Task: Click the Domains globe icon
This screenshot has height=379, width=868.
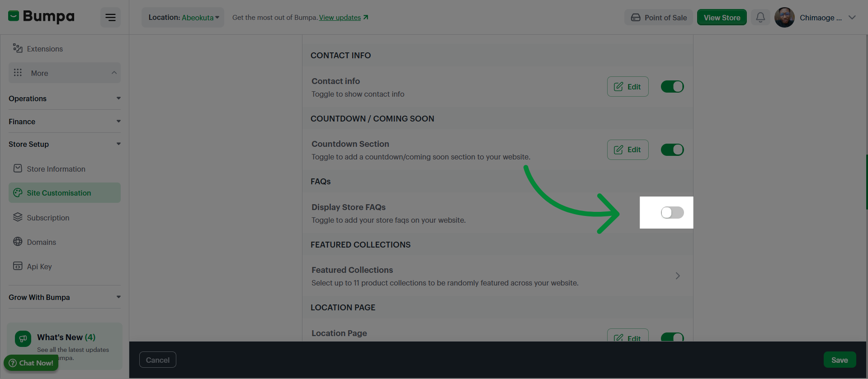Action: point(18,242)
